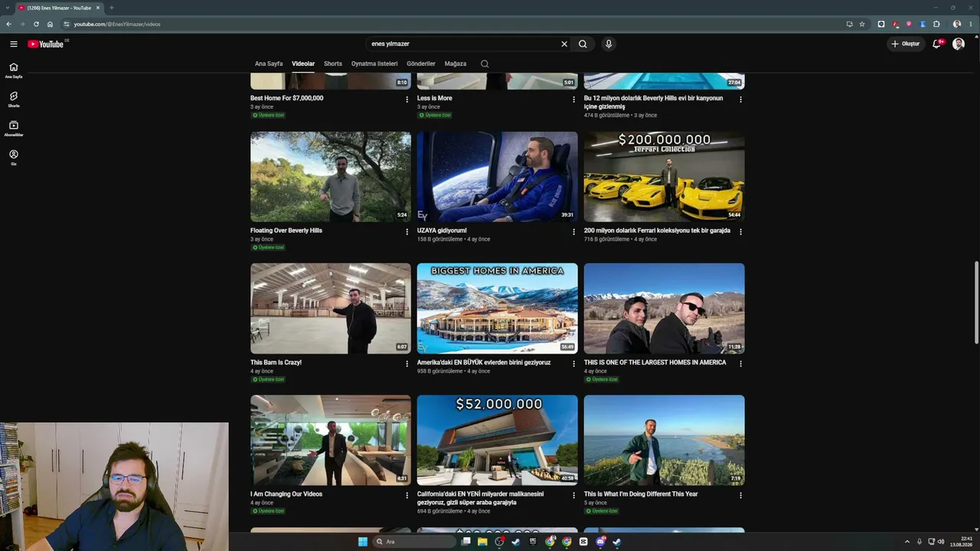
Task: Open File Explorer from the taskbar
Action: pyautogui.click(x=482, y=542)
